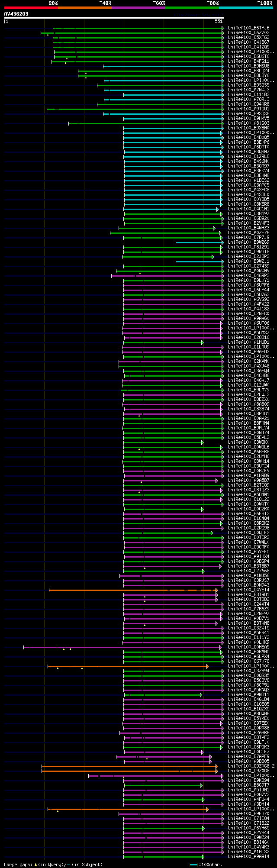Select label UniRef100_C3WDK0
Viewport: 277px width, 868px height.
(x=248, y=442)
